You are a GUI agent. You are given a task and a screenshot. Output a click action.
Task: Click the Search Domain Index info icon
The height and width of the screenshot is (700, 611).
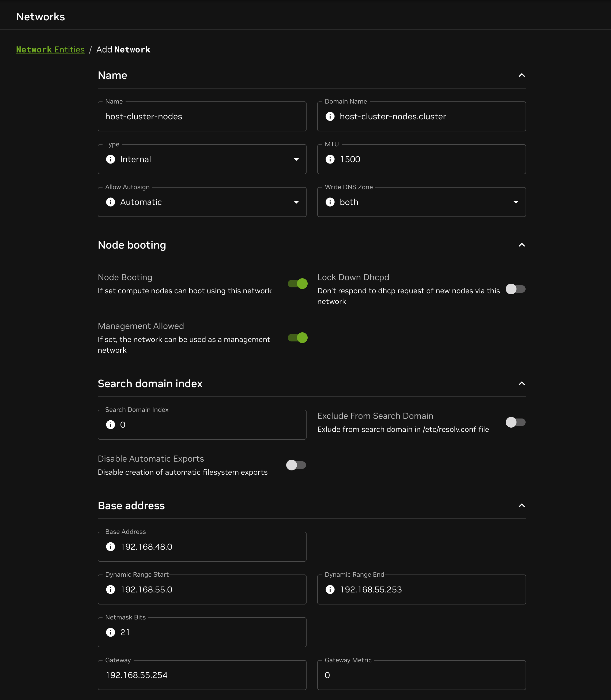pos(111,425)
